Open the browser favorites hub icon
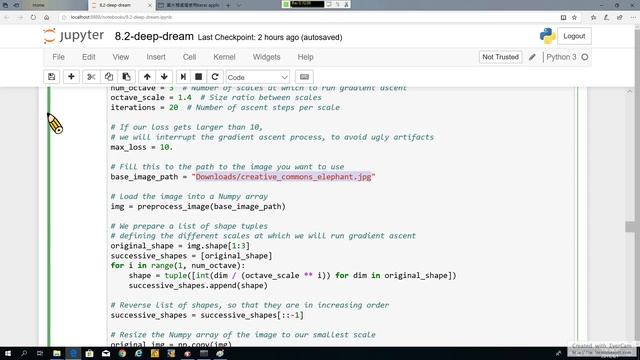 click(x=593, y=17)
